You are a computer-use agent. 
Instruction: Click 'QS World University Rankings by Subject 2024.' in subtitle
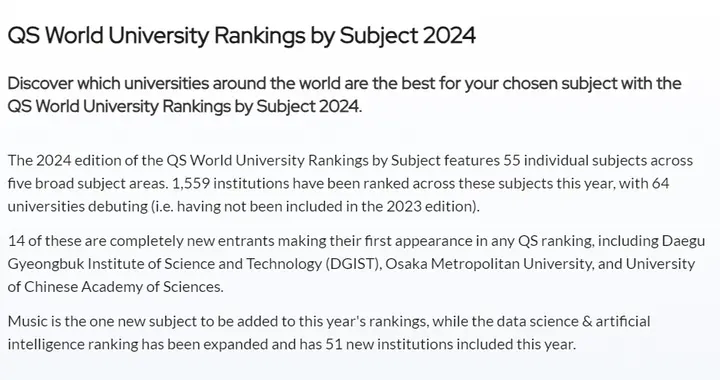pyautogui.click(x=185, y=106)
